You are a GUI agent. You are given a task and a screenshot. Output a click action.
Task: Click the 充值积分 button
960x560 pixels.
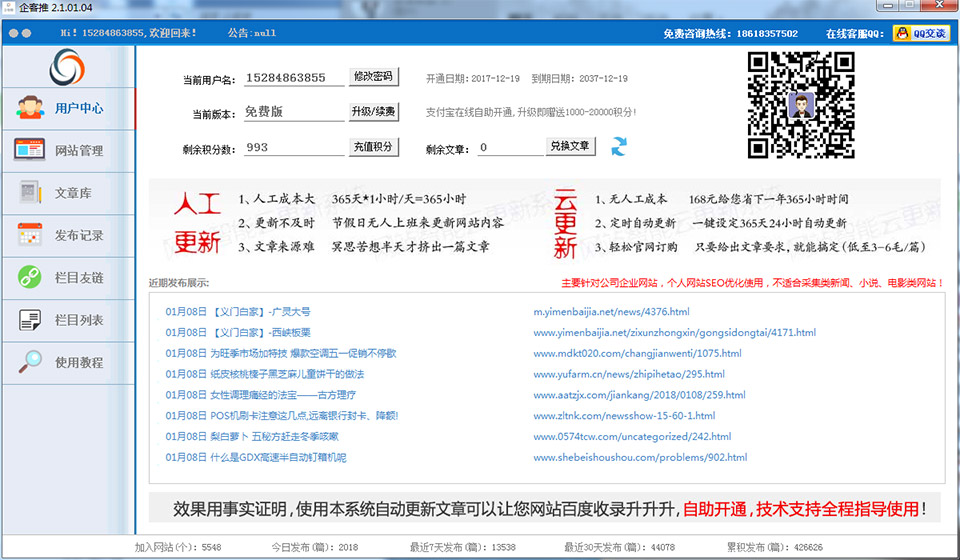(x=373, y=147)
